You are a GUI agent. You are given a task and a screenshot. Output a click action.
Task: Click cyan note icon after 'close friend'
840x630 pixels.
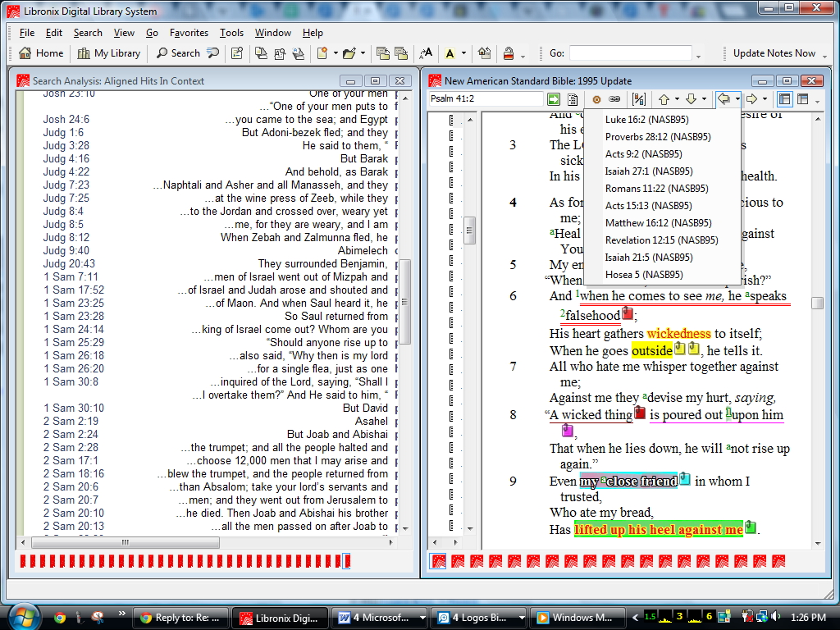point(685,479)
